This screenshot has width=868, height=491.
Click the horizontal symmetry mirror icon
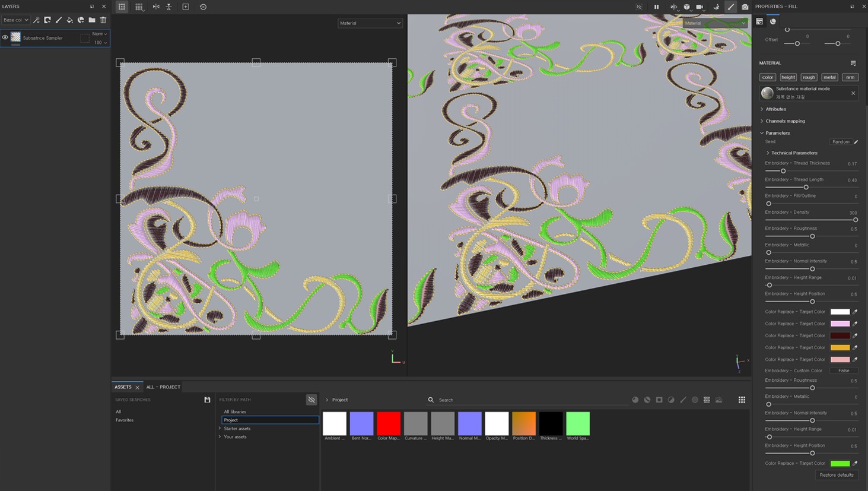[156, 7]
